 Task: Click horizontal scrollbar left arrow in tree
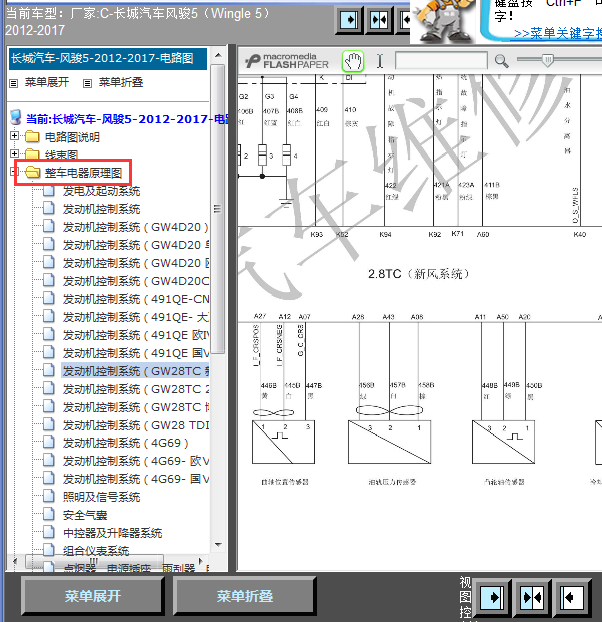coord(15,561)
